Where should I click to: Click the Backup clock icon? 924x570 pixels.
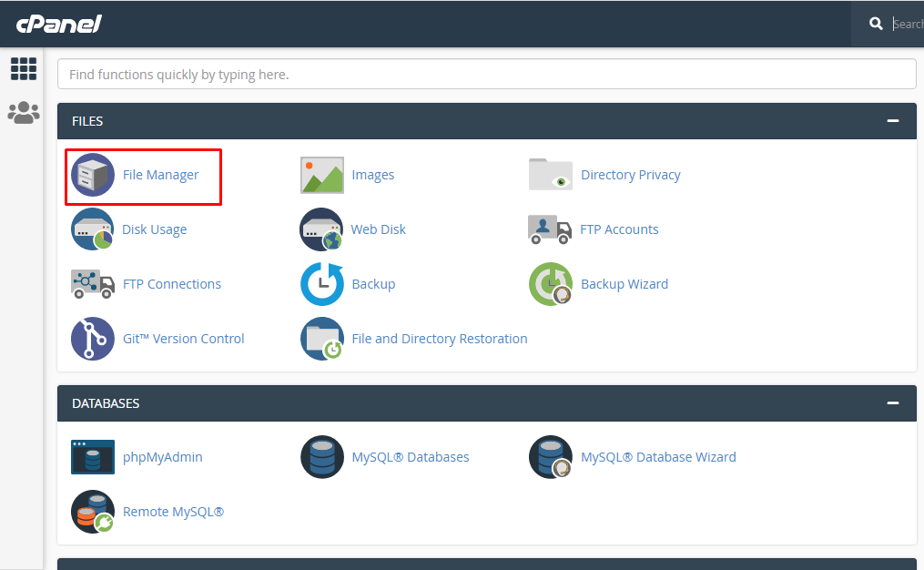coord(321,284)
